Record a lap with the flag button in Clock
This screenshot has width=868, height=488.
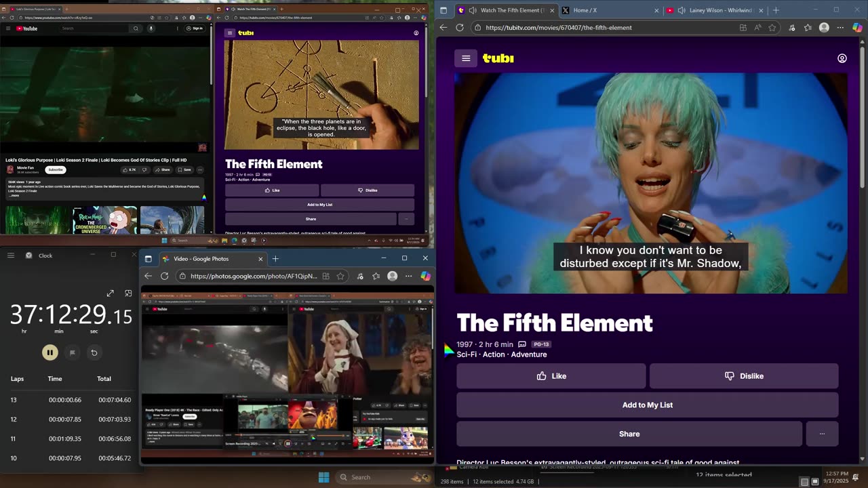tap(72, 352)
